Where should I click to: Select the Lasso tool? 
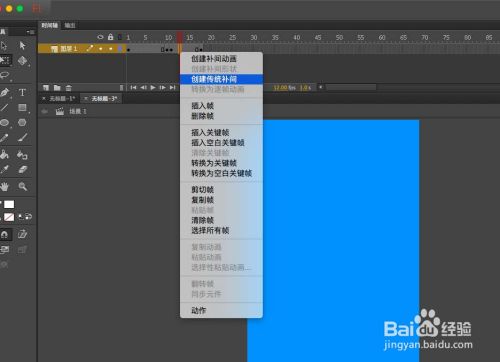click(4, 75)
